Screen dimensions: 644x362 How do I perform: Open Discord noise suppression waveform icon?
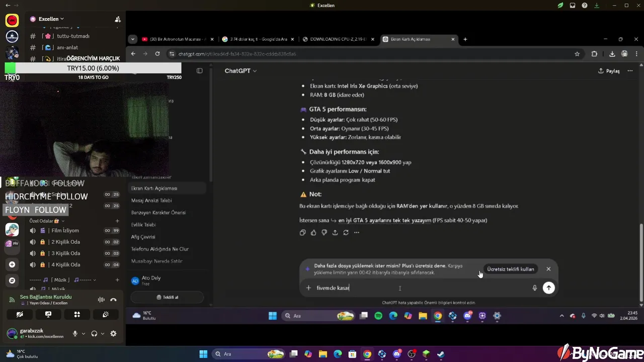click(x=101, y=300)
